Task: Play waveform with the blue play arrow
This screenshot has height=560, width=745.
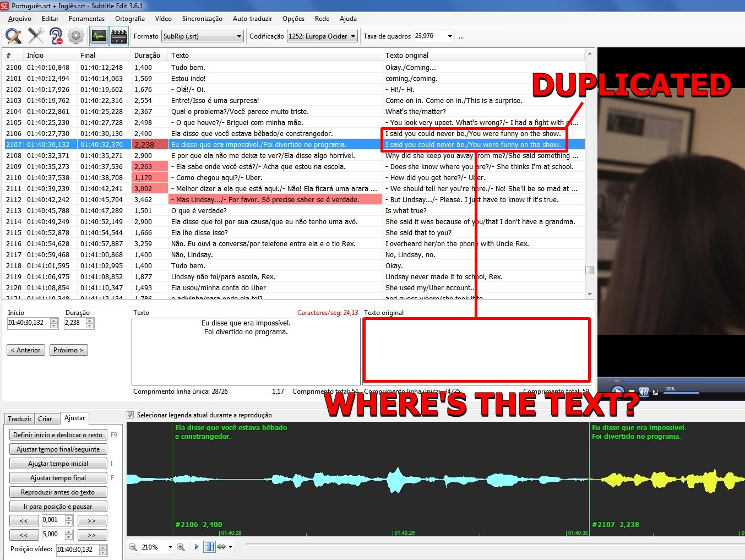Action: [x=196, y=547]
